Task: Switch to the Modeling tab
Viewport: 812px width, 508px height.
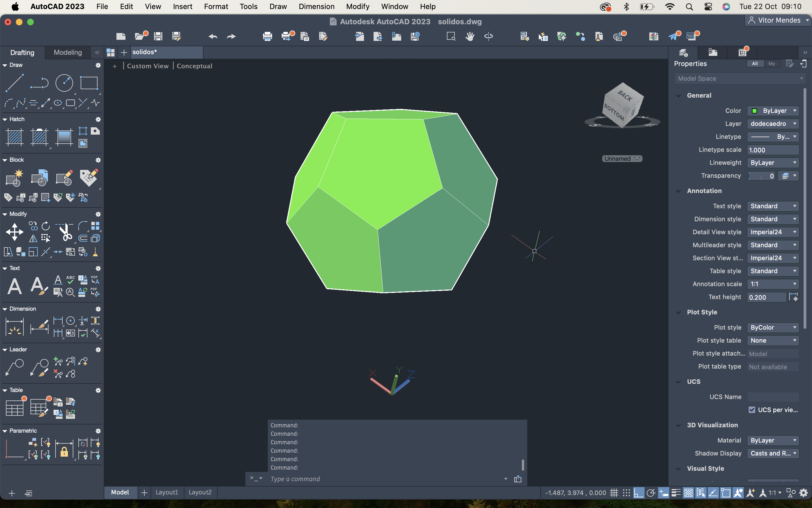Action: 67,52
